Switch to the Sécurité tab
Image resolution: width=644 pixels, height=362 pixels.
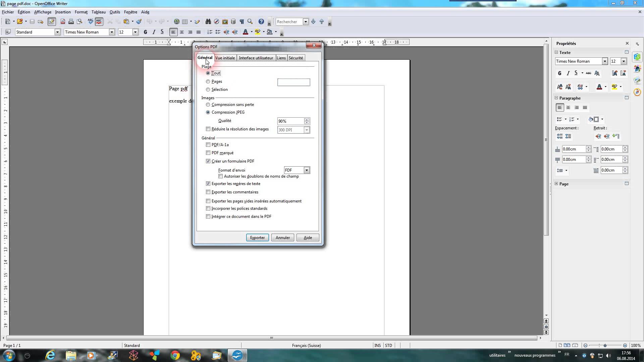[296, 58]
